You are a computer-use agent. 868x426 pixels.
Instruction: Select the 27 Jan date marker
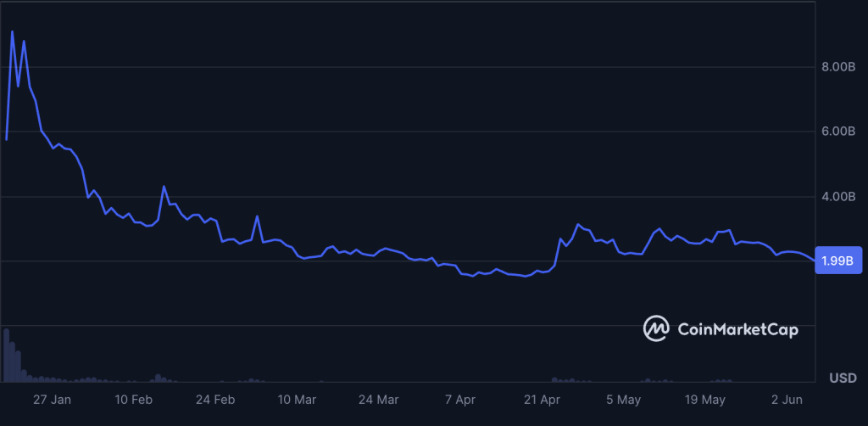point(52,400)
